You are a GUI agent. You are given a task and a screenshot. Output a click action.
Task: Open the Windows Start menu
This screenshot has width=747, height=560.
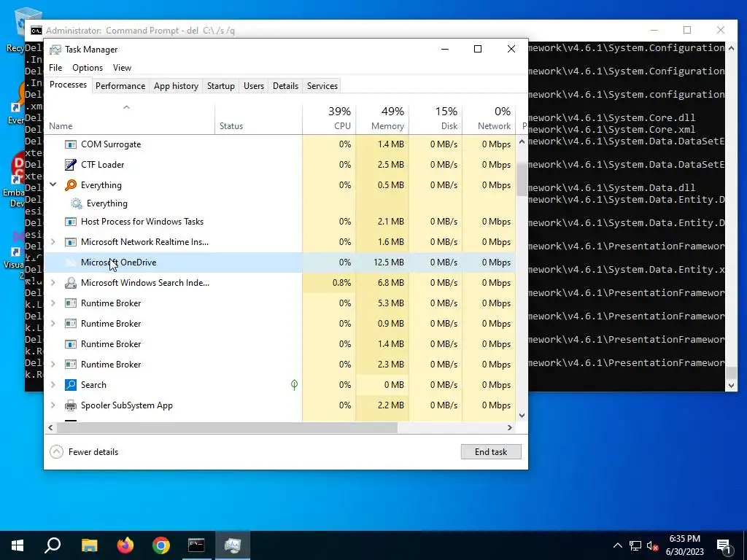[x=18, y=545]
